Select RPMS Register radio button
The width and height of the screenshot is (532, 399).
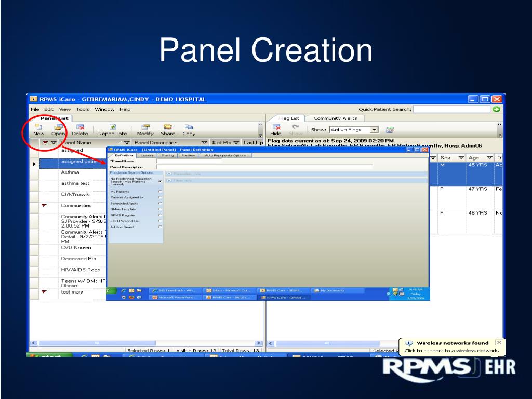click(x=160, y=215)
